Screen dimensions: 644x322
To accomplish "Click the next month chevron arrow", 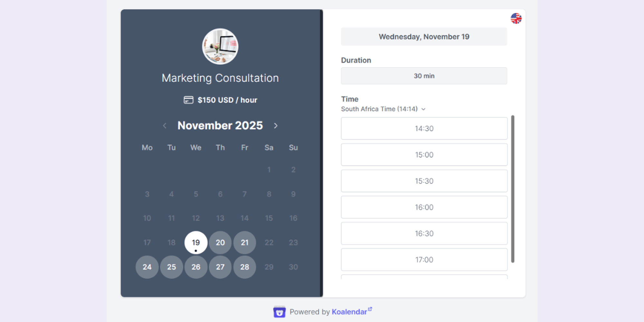I will click(276, 126).
